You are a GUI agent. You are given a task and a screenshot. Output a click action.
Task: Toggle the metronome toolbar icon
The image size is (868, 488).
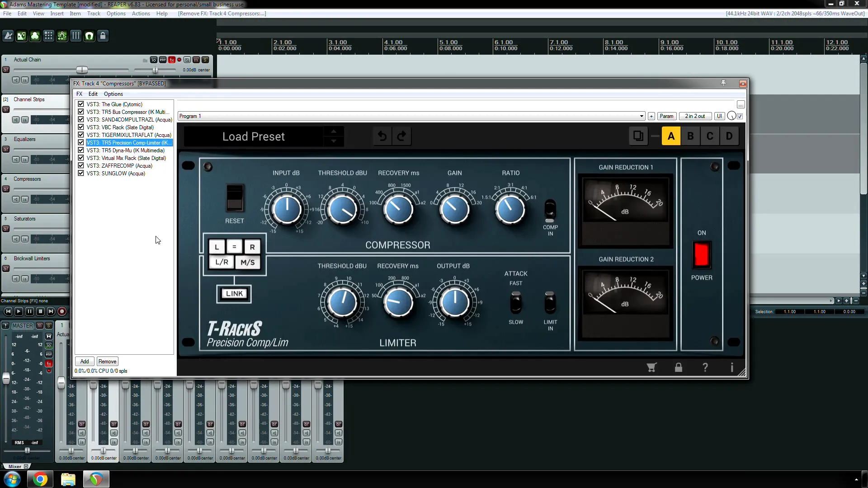[x=8, y=36]
